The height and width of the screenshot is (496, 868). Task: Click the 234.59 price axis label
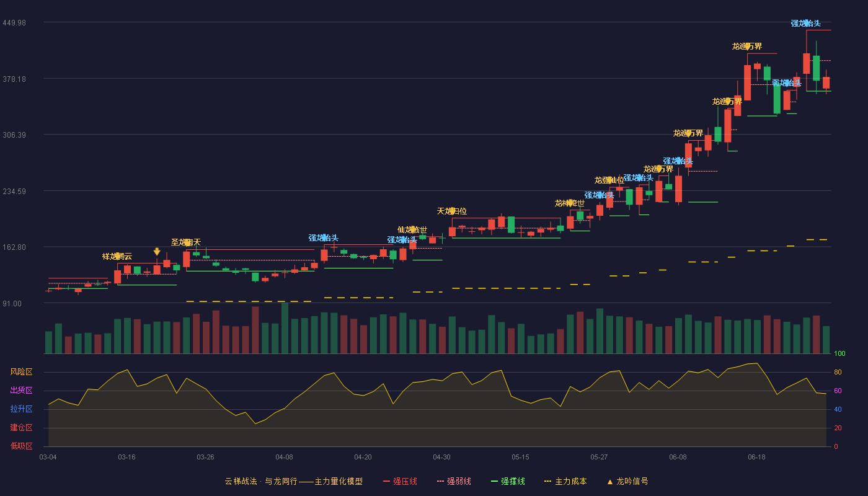click(14, 191)
